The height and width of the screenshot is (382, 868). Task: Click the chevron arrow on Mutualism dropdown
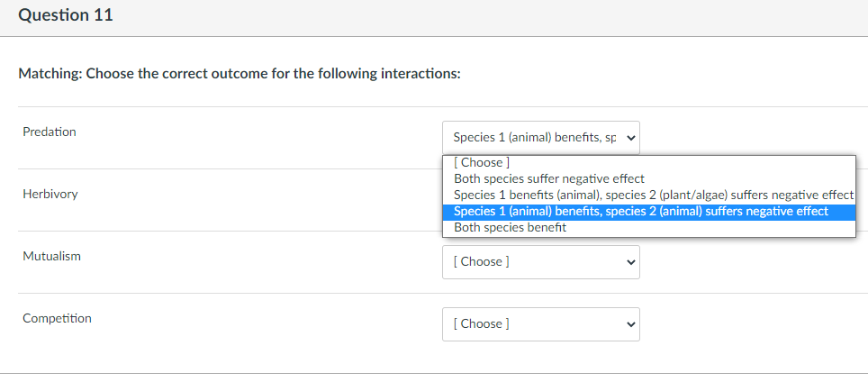click(x=629, y=262)
